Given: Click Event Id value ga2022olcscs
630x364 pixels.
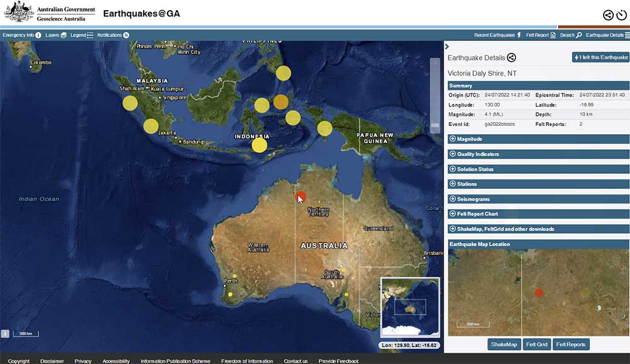Looking at the screenshot, I should (x=500, y=124).
